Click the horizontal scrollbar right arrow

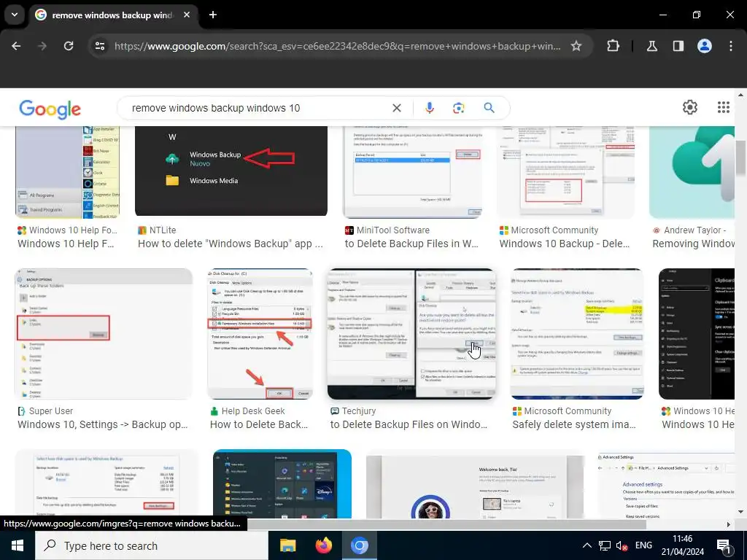pos(728,524)
